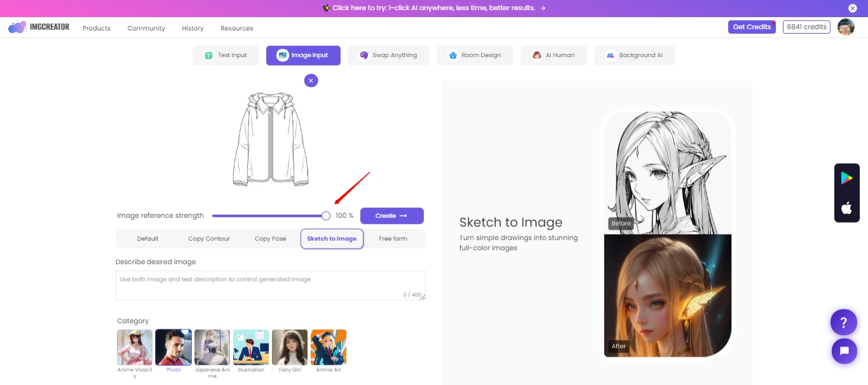This screenshot has height=385, width=868.
Task: Switch to the AI Human tab
Action: 553,55
